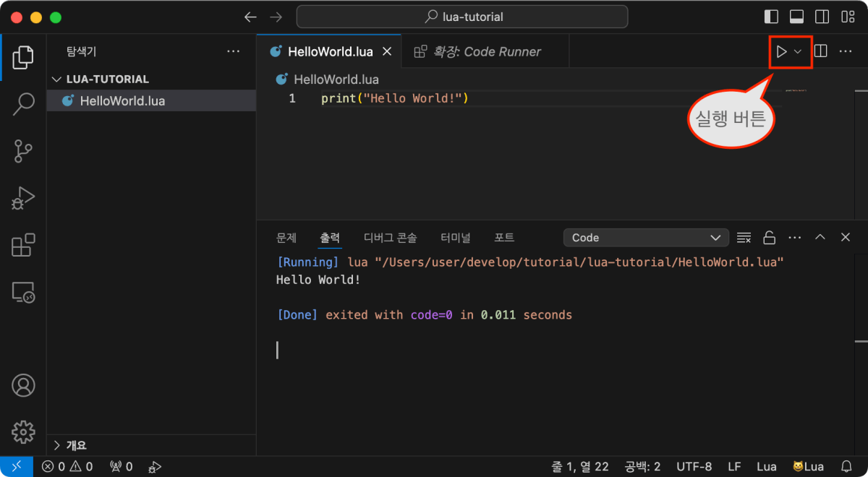Go forward with the right arrow
The image size is (868, 477).
[276, 17]
